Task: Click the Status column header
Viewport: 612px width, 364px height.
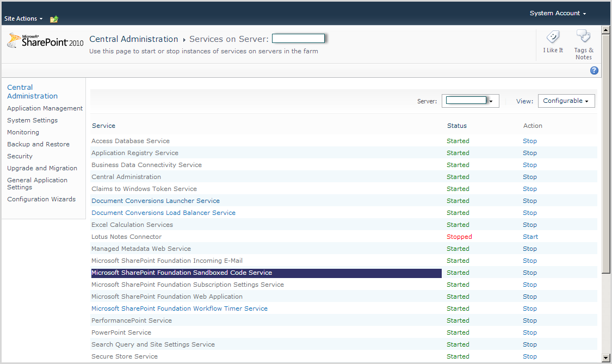Action: (456, 126)
